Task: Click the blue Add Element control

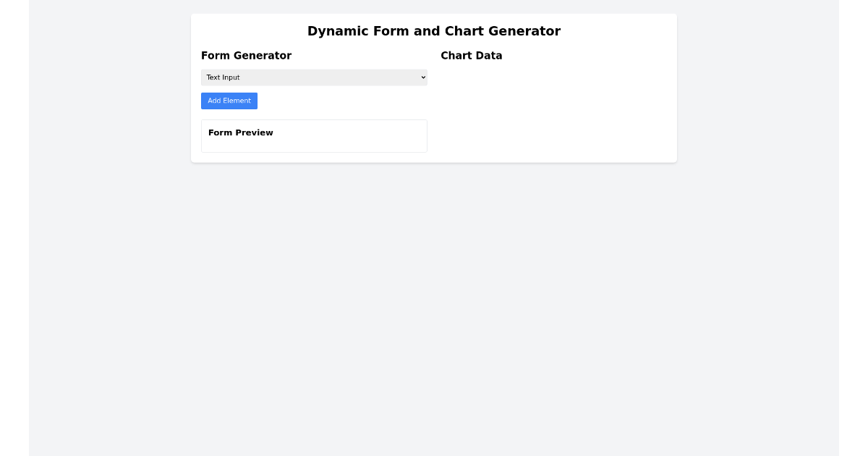Action: click(229, 101)
